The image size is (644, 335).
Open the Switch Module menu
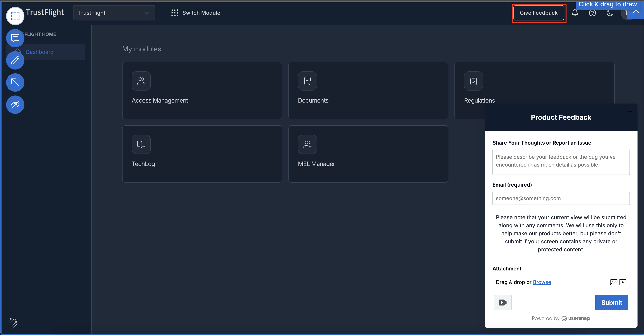click(x=196, y=13)
